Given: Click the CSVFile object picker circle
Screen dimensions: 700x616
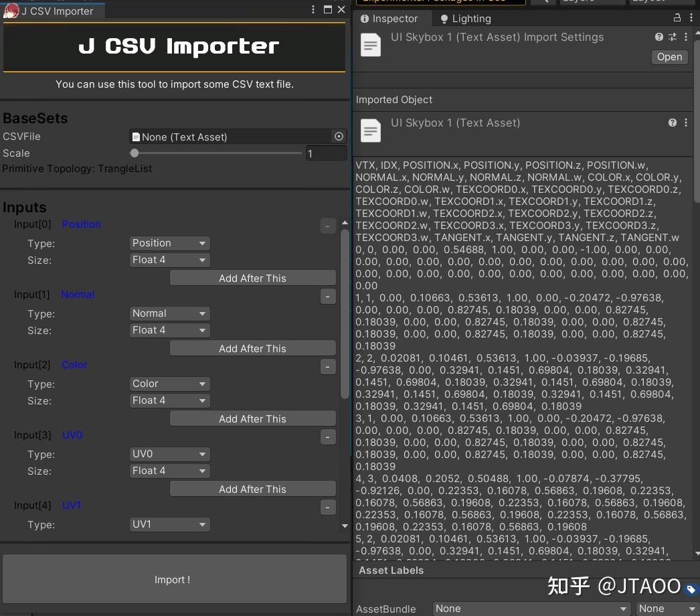Looking at the screenshot, I should (339, 136).
